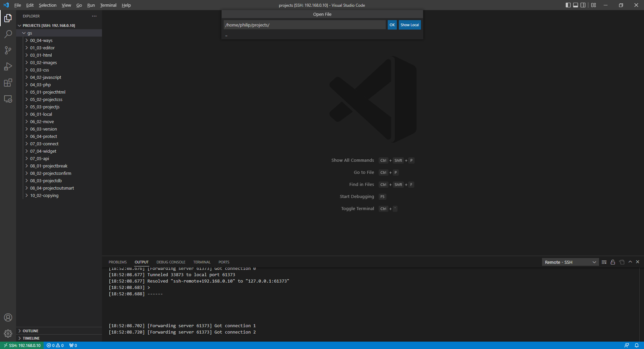The height and width of the screenshot is (349, 644).
Task: Expand the Outline section
Action: pos(59,331)
